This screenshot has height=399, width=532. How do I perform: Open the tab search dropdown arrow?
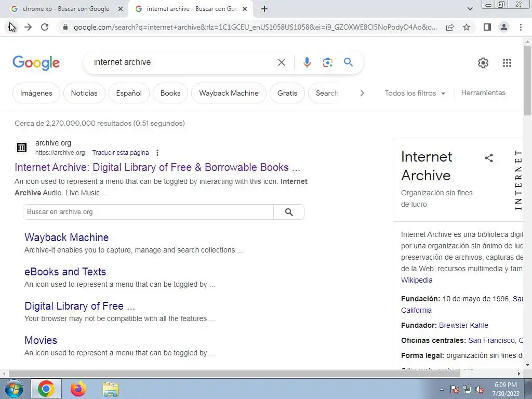[470, 9]
